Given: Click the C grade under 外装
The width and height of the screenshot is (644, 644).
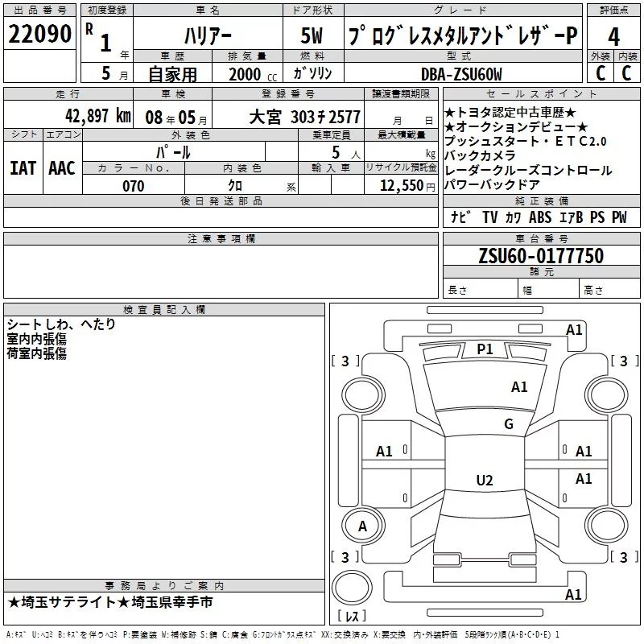Looking at the screenshot, I should pyautogui.click(x=601, y=73).
